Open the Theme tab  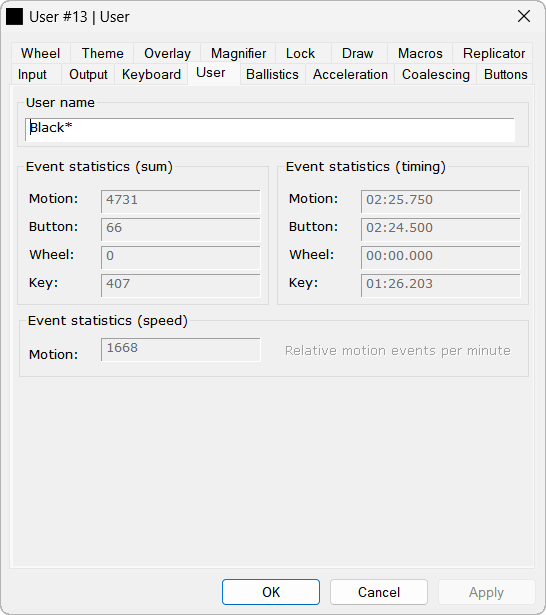pyautogui.click(x=102, y=53)
